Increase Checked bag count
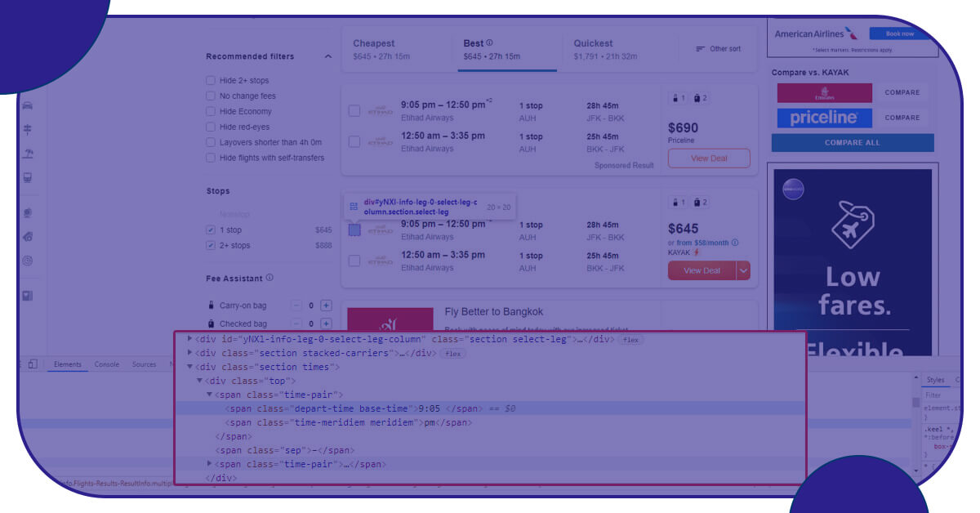The height and width of the screenshot is (513, 980). tap(326, 324)
